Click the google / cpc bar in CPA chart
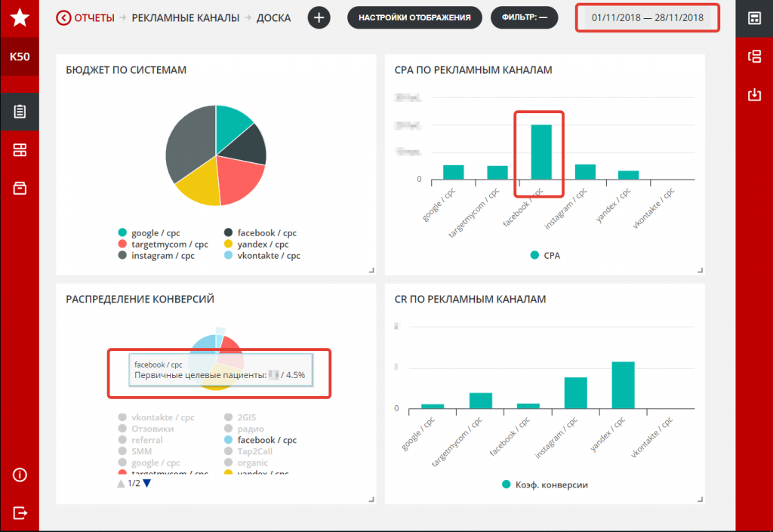773x532 pixels. pyautogui.click(x=453, y=172)
